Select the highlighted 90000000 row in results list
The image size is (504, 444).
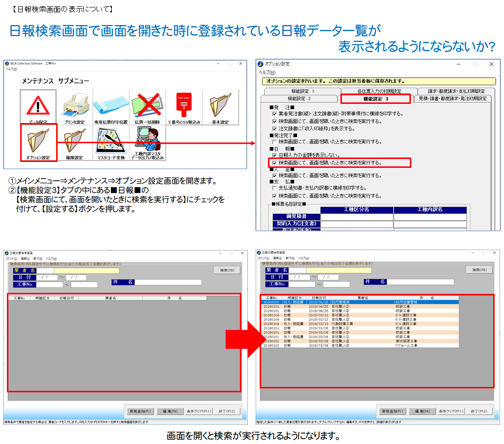point(360,302)
